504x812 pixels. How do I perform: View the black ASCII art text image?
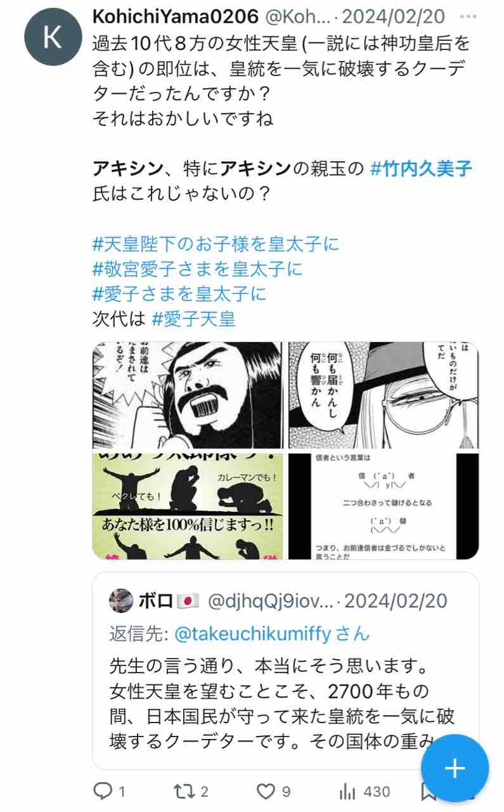(x=384, y=506)
